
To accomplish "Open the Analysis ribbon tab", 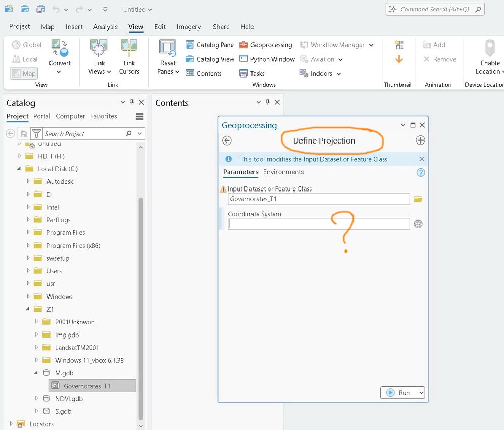I will pos(106,27).
